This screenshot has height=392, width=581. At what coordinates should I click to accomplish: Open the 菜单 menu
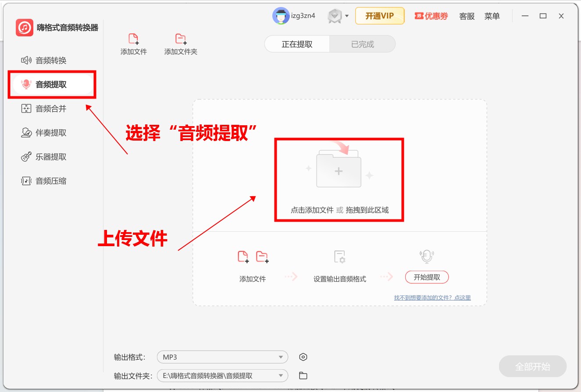point(492,16)
